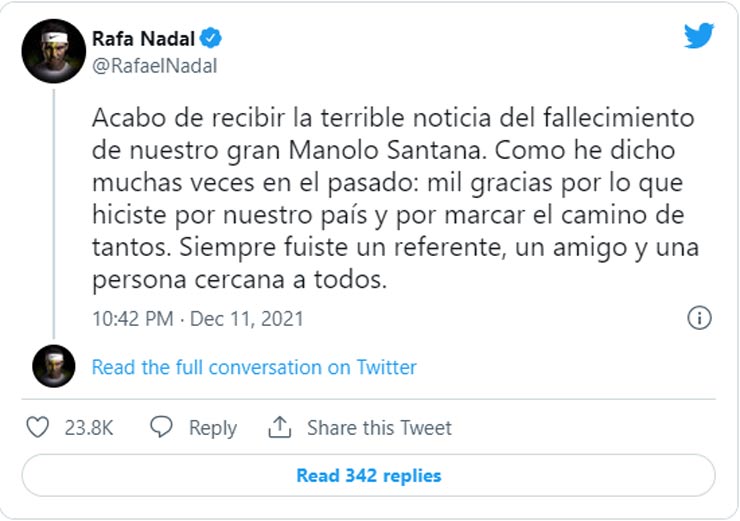
Task: Visit the @RafaelNadal handle link
Action: [x=154, y=66]
